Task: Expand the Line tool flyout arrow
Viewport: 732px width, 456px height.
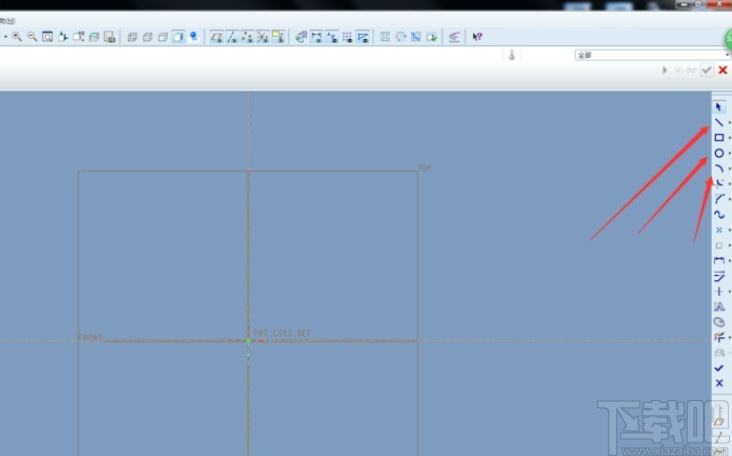Action: click(729, 122)
